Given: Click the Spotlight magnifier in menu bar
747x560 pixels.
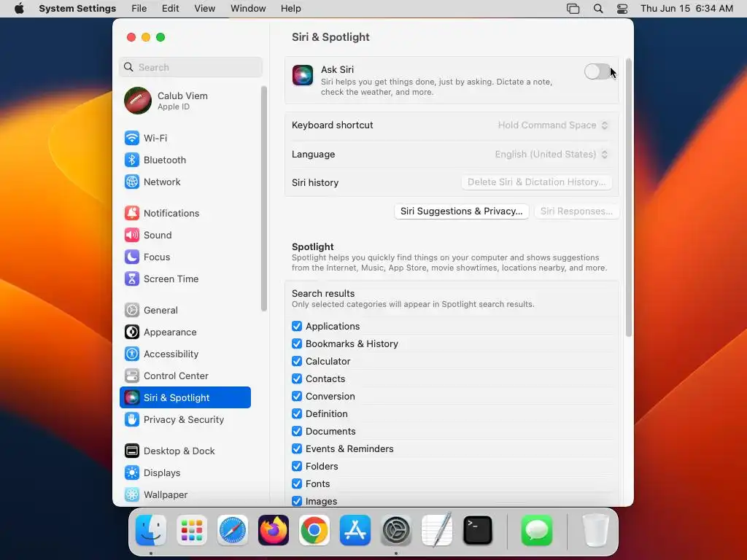Looking at the screenshot, I should click(x=598, y=9).
